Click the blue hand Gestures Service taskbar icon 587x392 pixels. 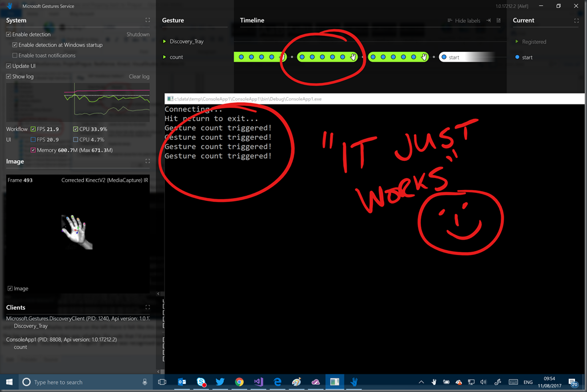coord(354,382)
